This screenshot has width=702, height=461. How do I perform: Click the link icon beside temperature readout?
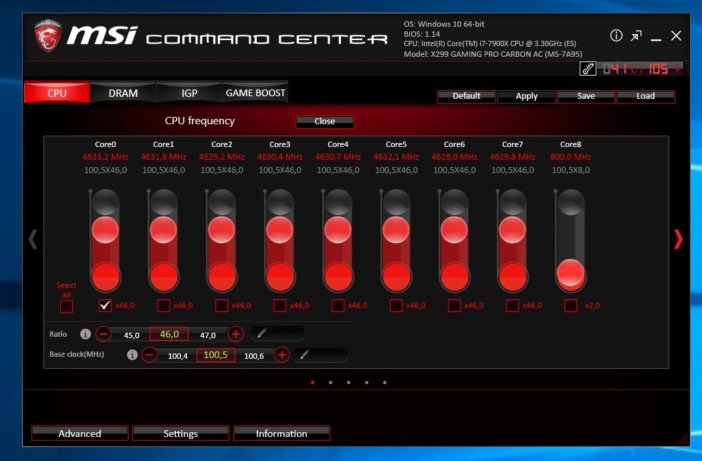click(x=588, y=69)
